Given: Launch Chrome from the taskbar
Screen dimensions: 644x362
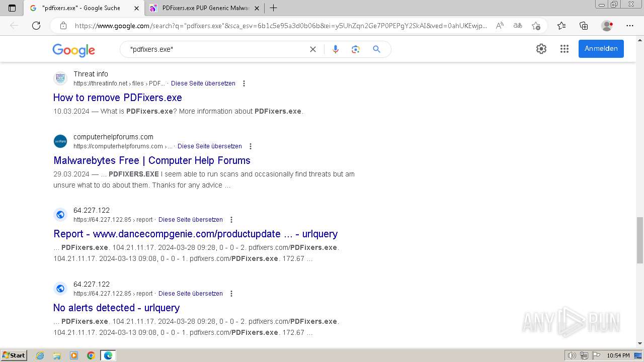Looking at the screenshot, I should click(91, 355).
